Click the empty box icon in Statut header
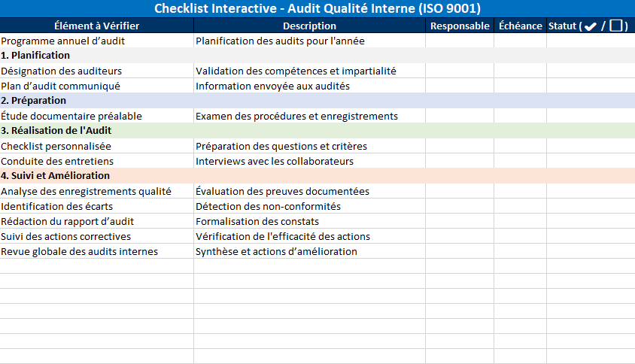The width and height of the screenshot is (635, 364). click(x=616, y=26)
